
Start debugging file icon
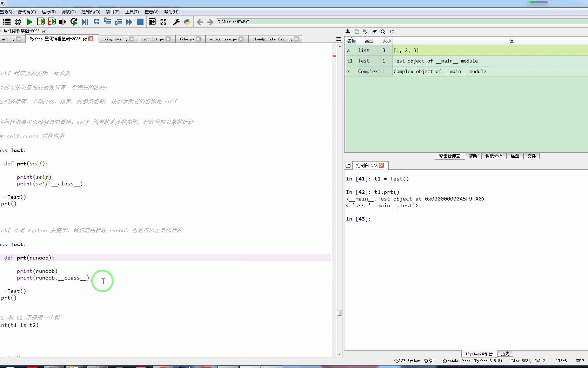(x=85, y=22)
